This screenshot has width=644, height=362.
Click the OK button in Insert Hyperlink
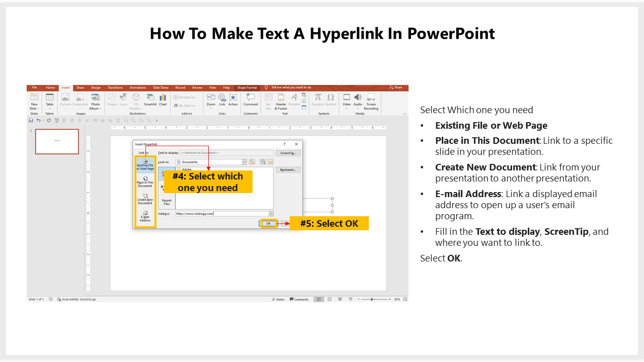click(x=268, y=223)
